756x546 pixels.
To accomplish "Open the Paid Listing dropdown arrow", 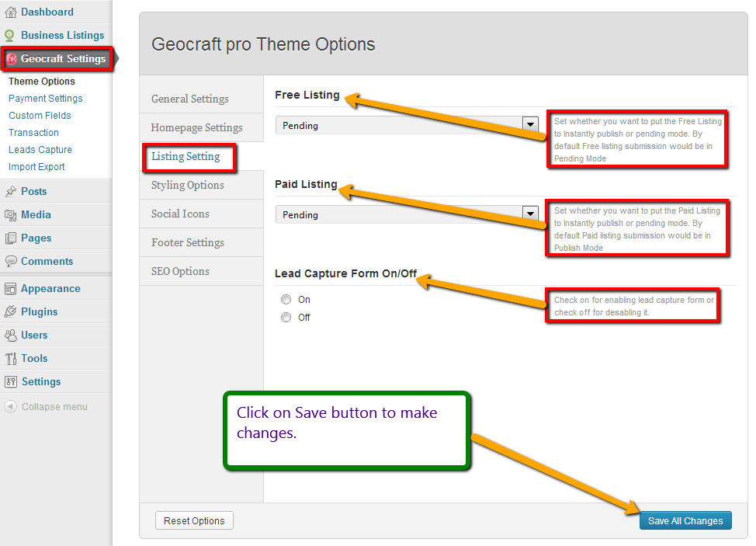I will click(530, 214).
